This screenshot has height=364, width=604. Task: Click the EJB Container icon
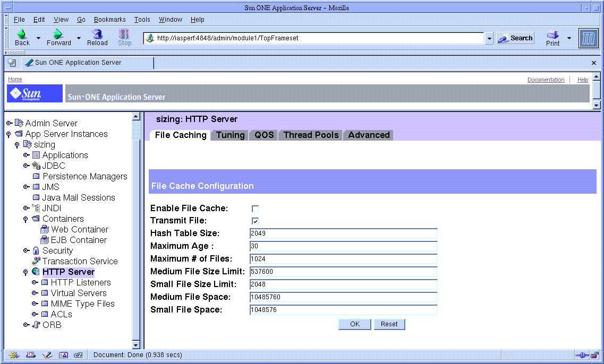click(45, 240)
